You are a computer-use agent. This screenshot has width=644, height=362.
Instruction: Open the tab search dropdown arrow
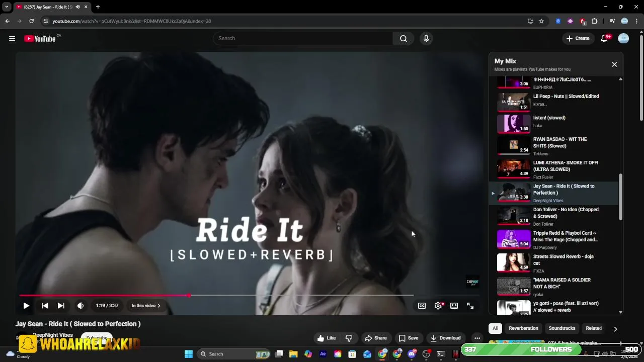(7, 7)
